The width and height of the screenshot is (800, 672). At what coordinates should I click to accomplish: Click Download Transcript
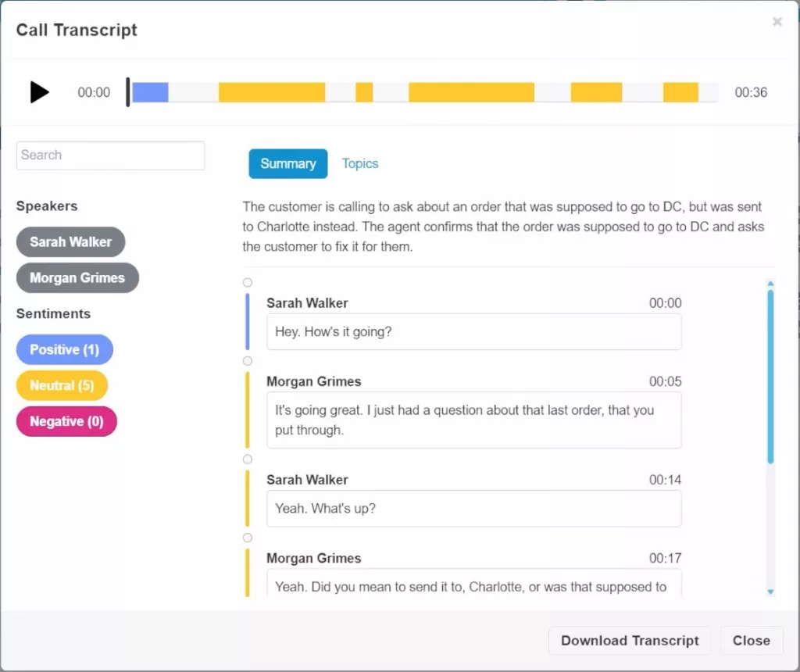pyautogui.click(x=630, y=640)
